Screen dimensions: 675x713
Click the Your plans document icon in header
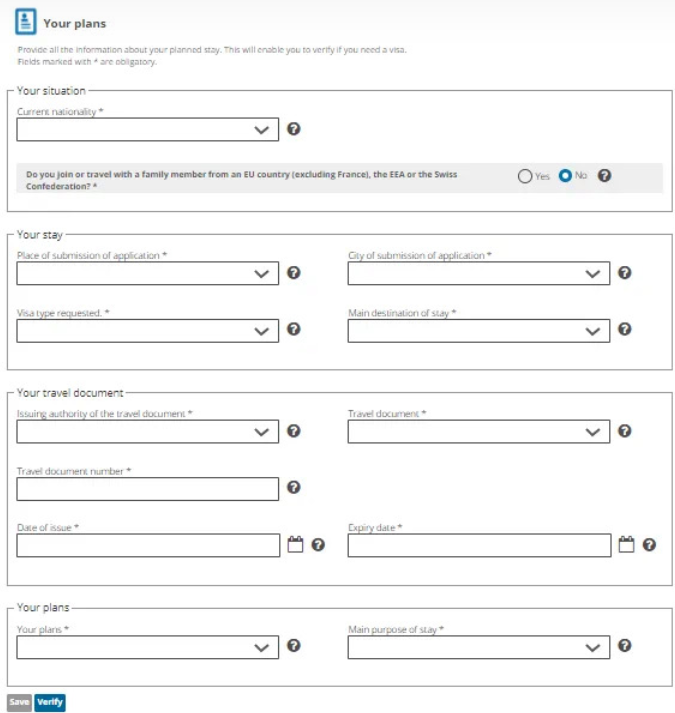coord(25,21)
